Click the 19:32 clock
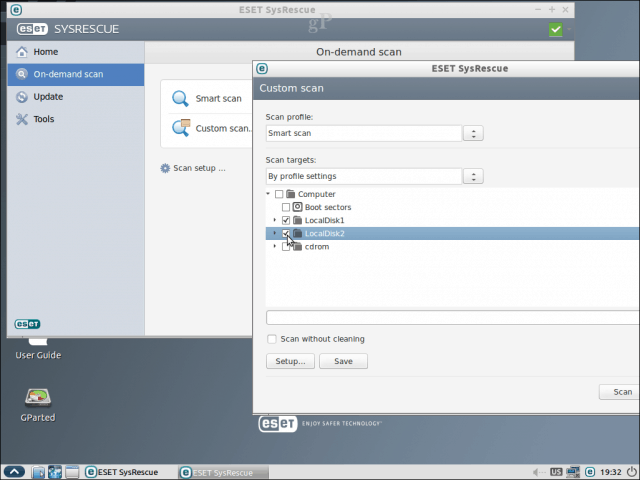640x480 pixels. (x=611, y=472)
